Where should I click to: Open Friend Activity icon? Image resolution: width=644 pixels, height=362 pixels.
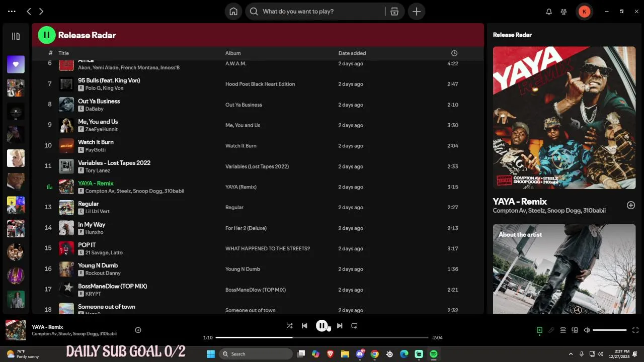pyautogui.click(x=564, y=12)
